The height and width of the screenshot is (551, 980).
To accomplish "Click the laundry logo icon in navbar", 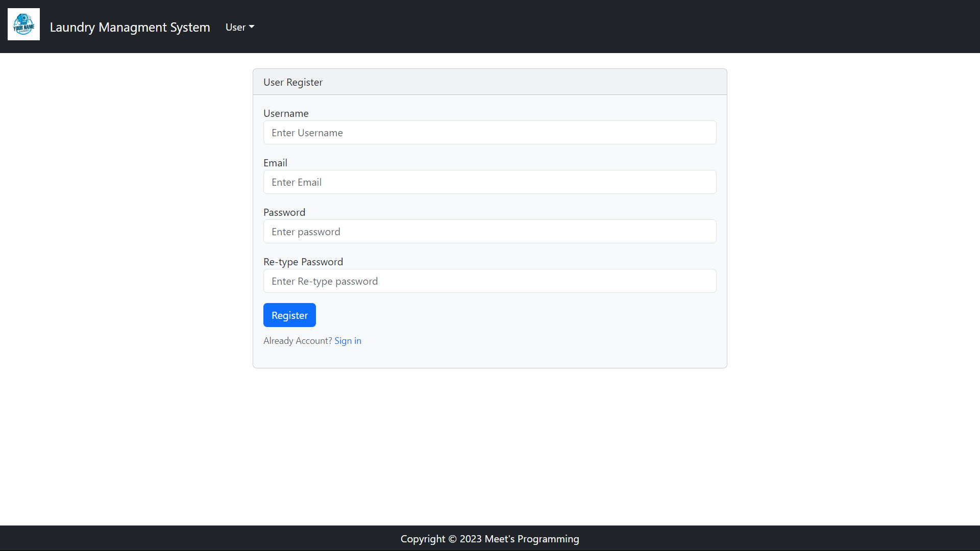I will (x=23, y=24).
